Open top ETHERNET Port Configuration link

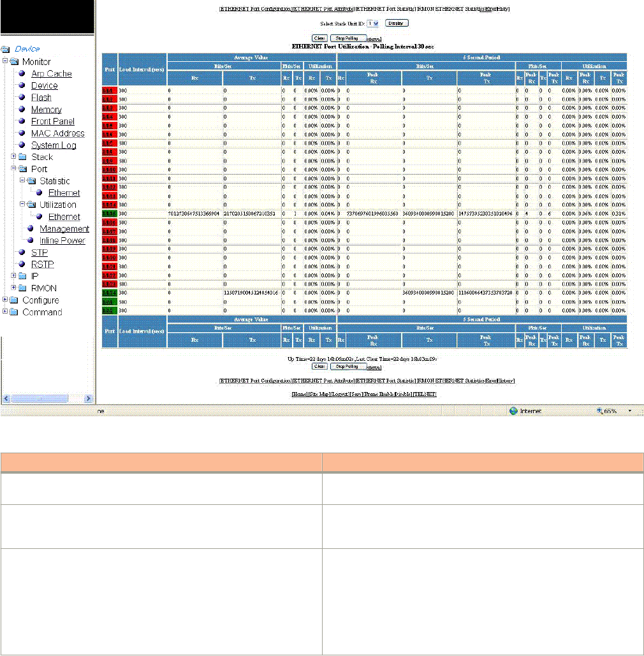pos(255,9)
